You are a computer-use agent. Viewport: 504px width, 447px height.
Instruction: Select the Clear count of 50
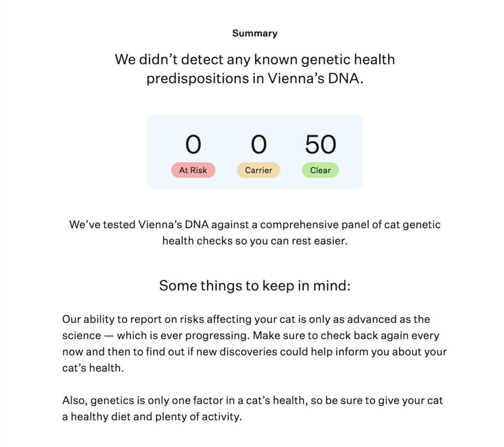coord(320,145)
